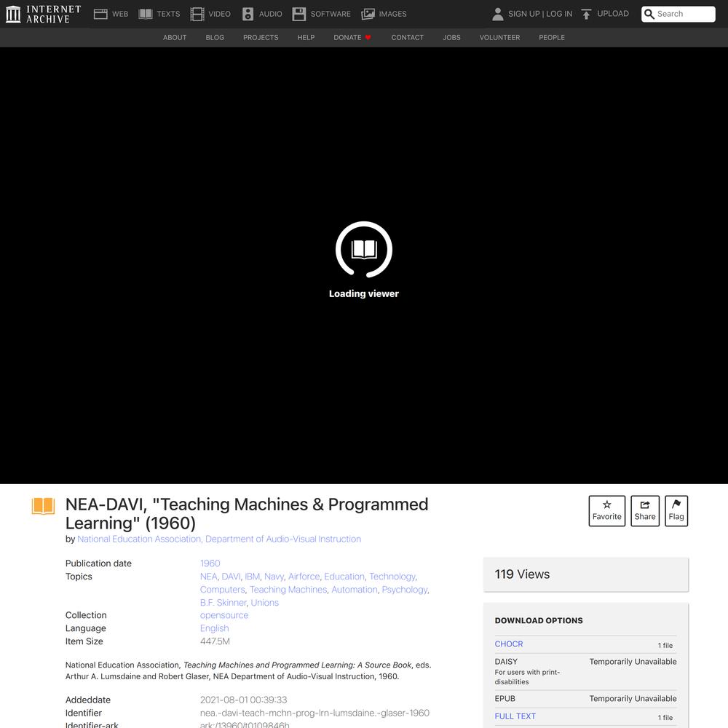The height and width of the screenshot is (728, 728).
Task: Open the Share button
Action: 644,510
